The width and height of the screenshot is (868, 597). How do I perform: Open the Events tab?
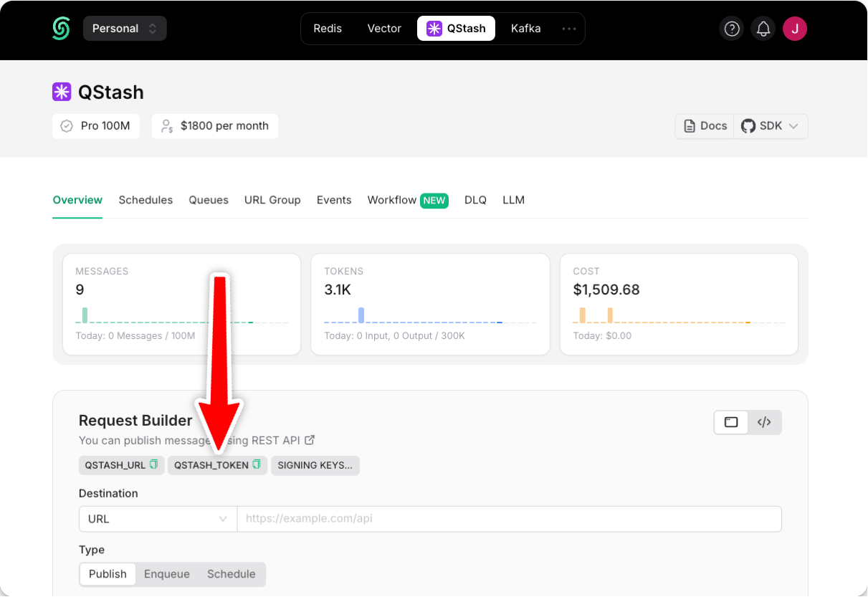tap(334, 200)
